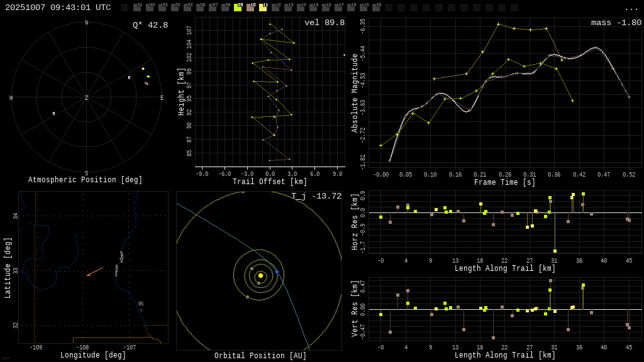Select the R radiant marker in the sky plot

tap(130, 78)
